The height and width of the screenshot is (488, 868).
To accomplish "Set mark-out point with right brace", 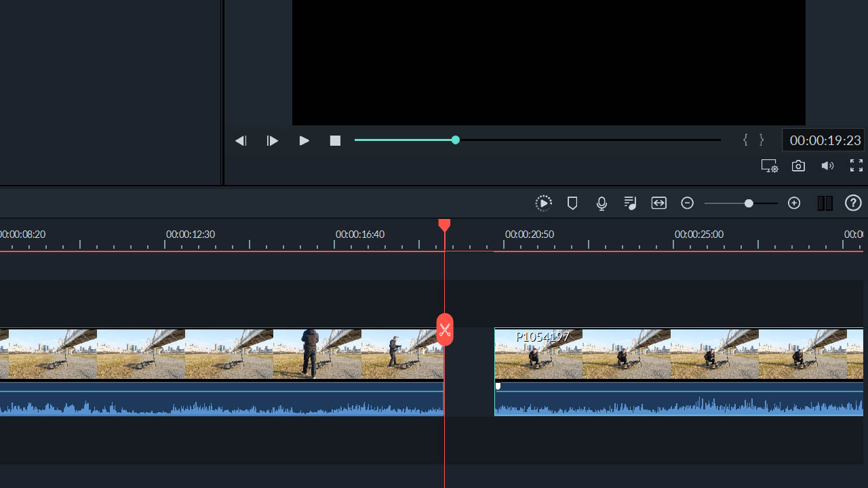I will [762, 140].
